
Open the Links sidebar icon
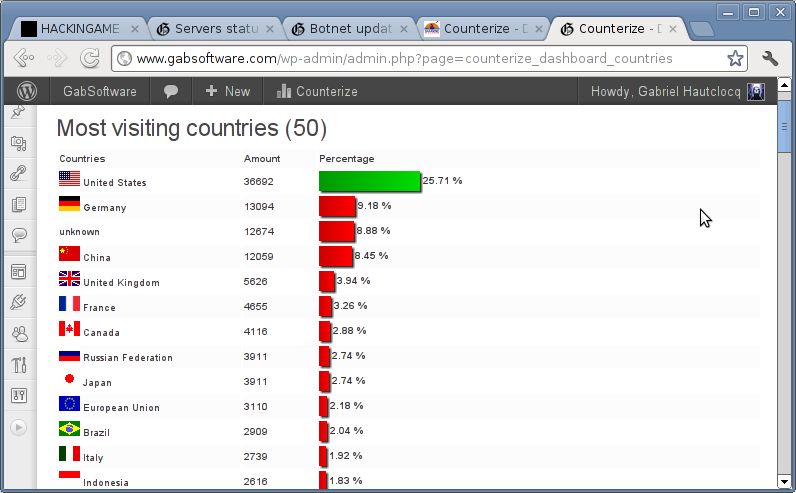(18, 174)
